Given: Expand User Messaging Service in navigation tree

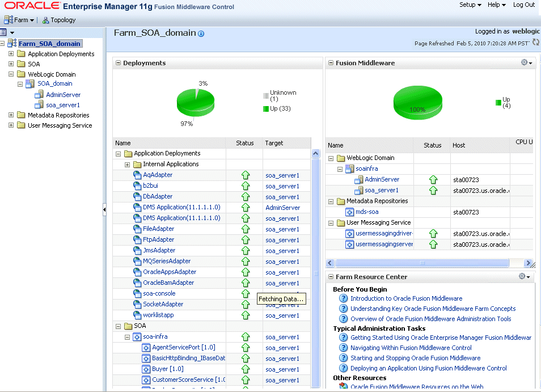Looking at the screenshot, I should pyautogui.click(x=11, y=125).
